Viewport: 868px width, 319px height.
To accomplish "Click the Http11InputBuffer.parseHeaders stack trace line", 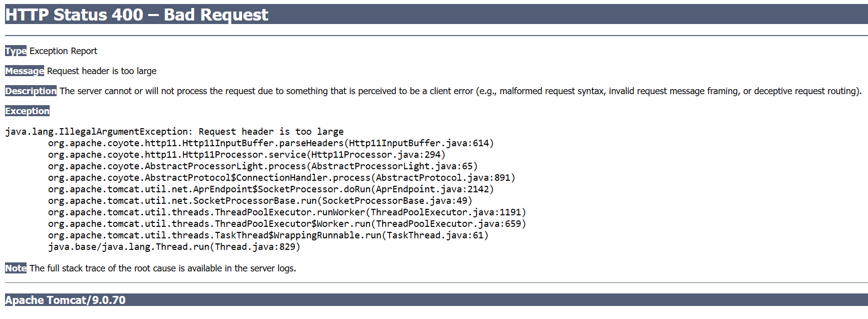I will tap(271, 143).
